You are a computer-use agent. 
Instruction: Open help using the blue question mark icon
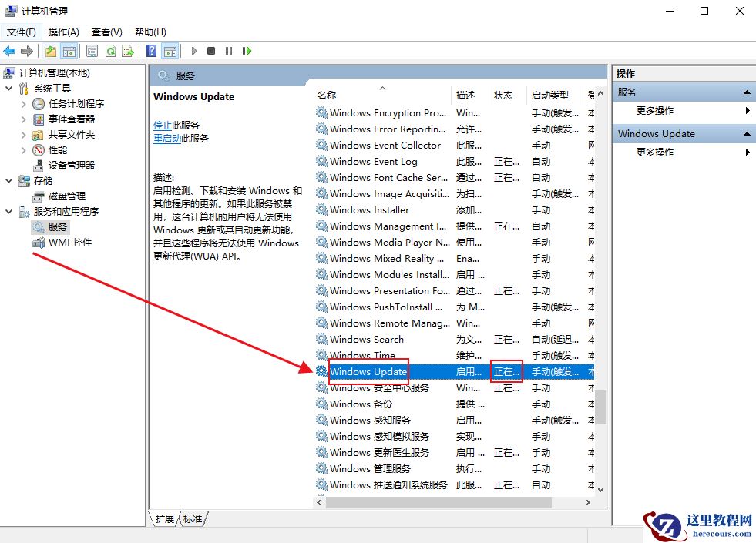[152, 51]
